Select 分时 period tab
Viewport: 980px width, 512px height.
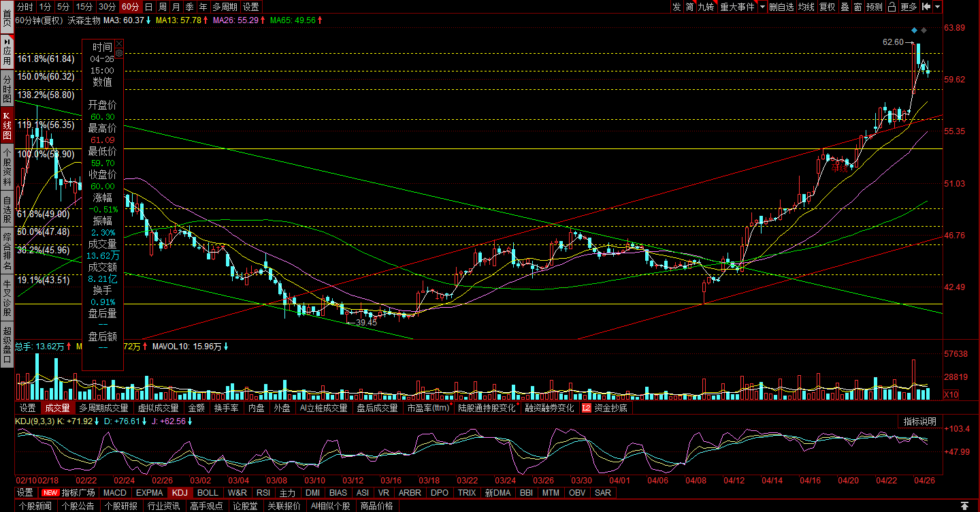point(24,7)
